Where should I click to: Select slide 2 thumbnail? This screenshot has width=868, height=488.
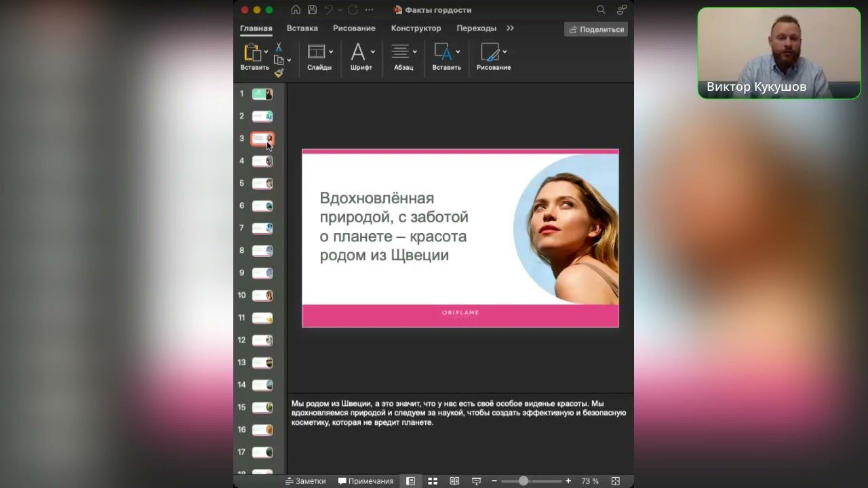[x=262, y=117]
